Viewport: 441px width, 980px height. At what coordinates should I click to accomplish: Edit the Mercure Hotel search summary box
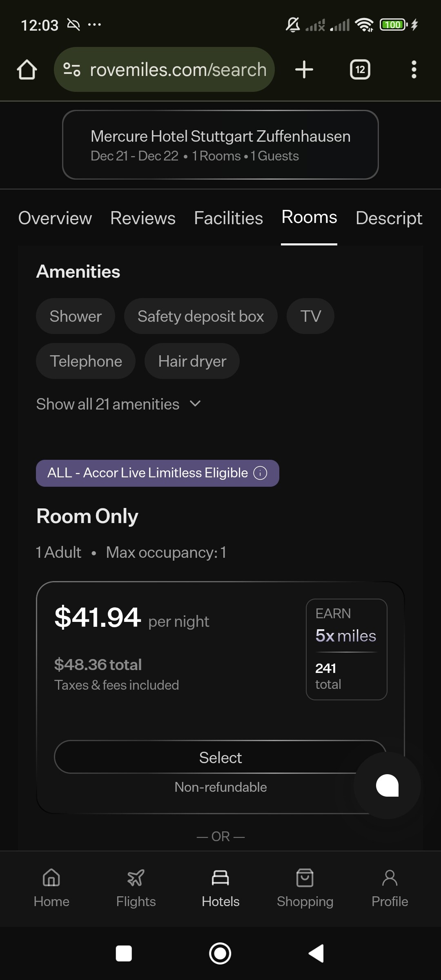(220, 145)
